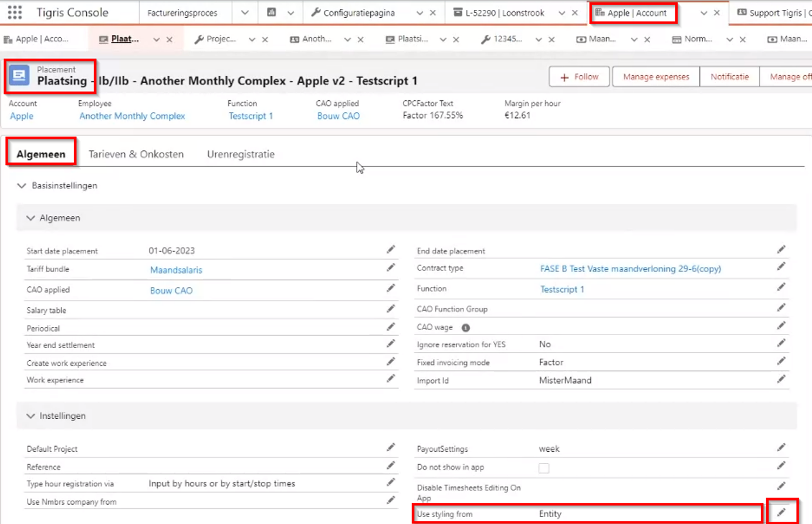
Task: Edit the Salary table field
Action: (391, 309)
